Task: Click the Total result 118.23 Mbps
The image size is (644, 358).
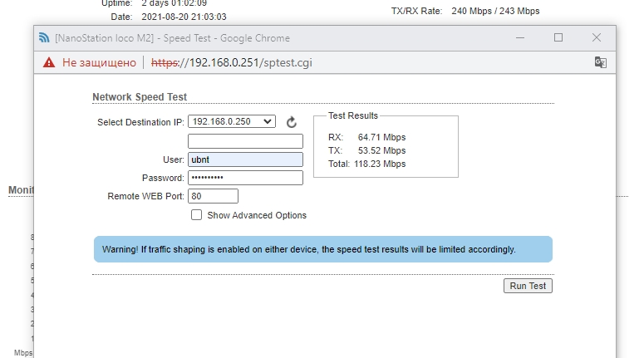Action: 380,164
